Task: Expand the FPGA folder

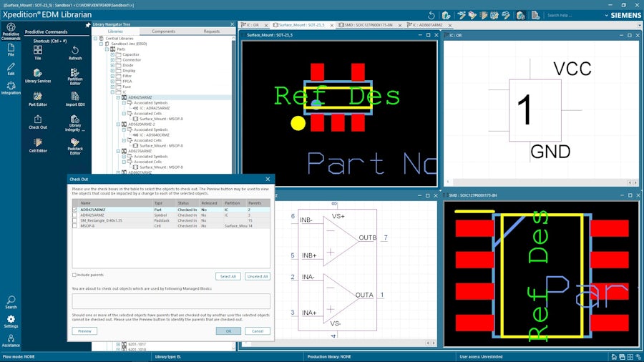Action: click(x=112, y=82)
